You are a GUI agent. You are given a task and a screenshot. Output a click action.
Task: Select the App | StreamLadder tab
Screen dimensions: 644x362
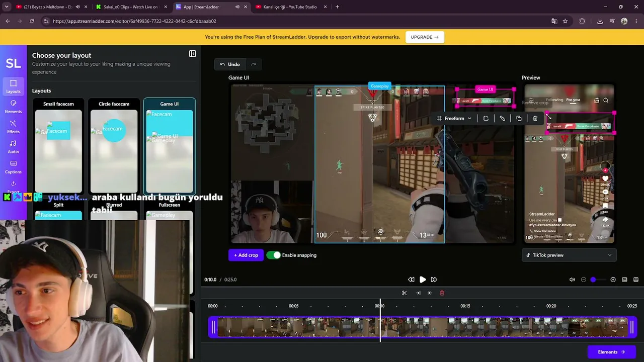pos(211,7)
